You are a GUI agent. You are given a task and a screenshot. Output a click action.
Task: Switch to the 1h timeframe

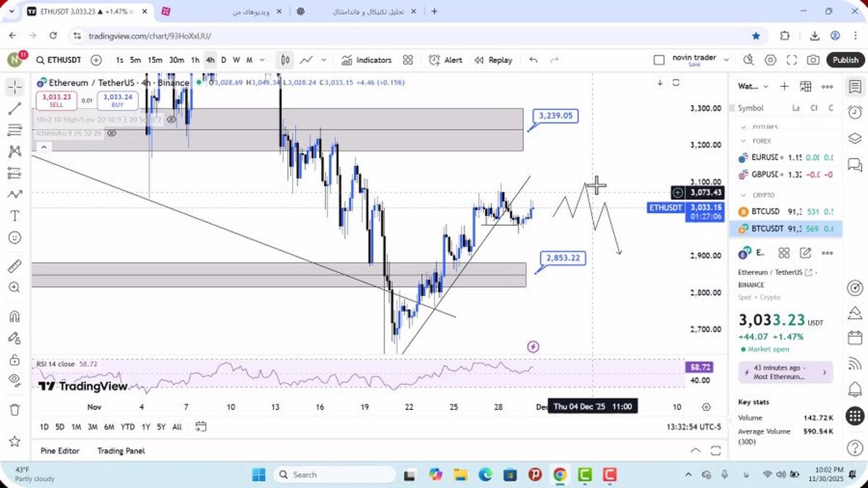pos(195,60)
